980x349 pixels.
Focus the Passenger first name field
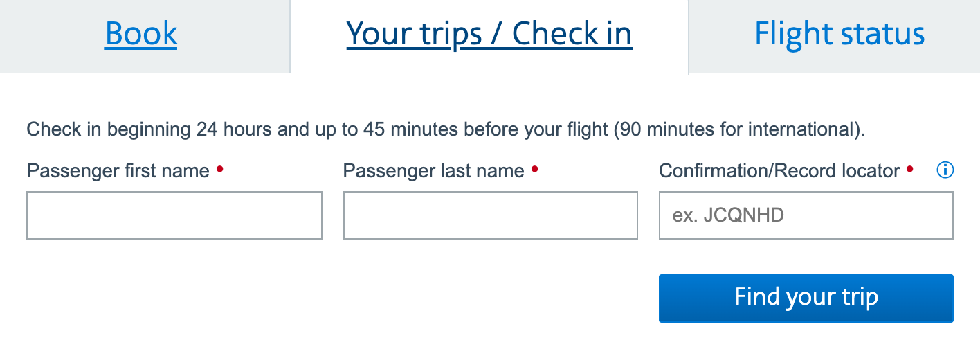174,215
